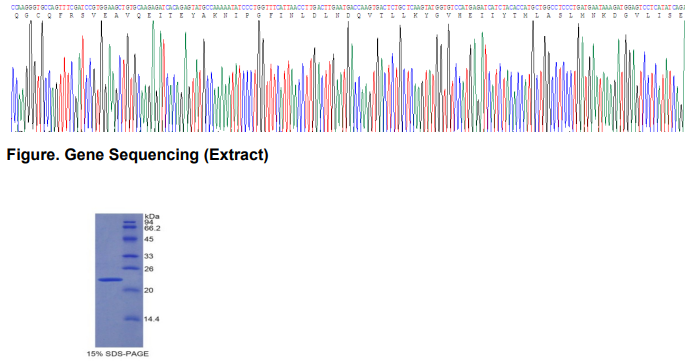The height and width of the screenshot is (363, 685).
Task: Select the 94 marker size label
Action: pos(149,222)
